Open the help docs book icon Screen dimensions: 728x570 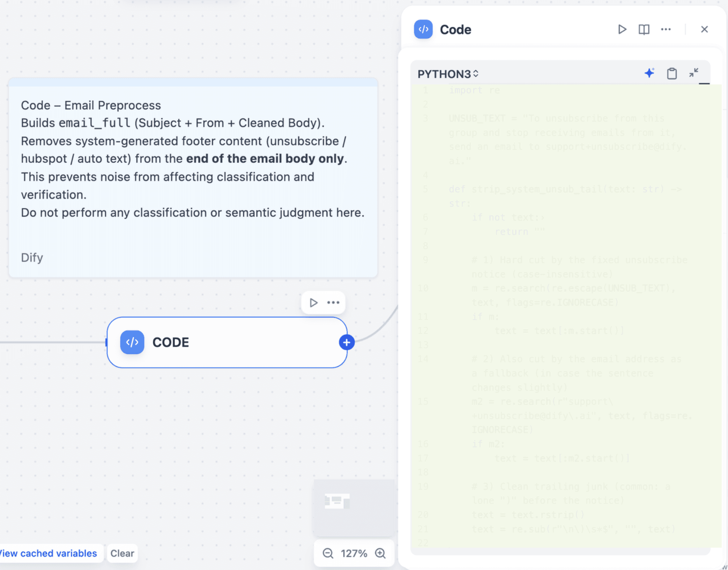tap(644, 29)
